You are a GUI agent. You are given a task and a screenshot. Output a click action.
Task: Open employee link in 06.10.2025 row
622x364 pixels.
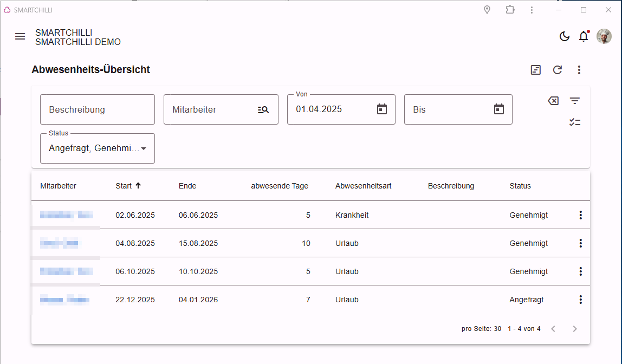pos(67,271)
